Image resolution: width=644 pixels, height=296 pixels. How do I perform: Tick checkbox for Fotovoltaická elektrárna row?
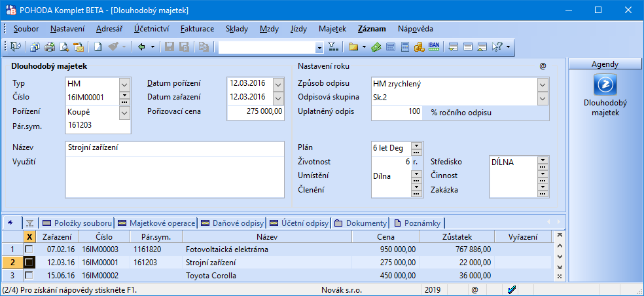pyautogui.click(x=29, y=249)
